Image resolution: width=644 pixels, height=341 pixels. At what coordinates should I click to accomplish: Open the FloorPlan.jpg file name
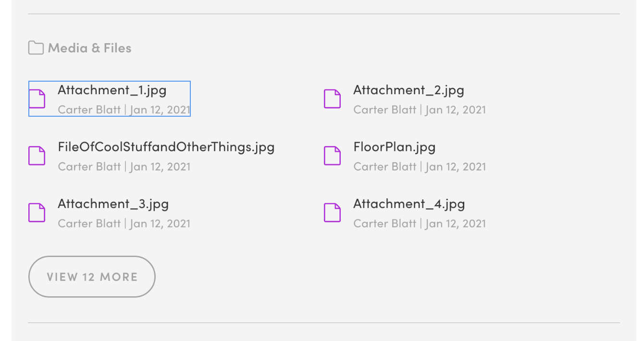coord(394,147)
